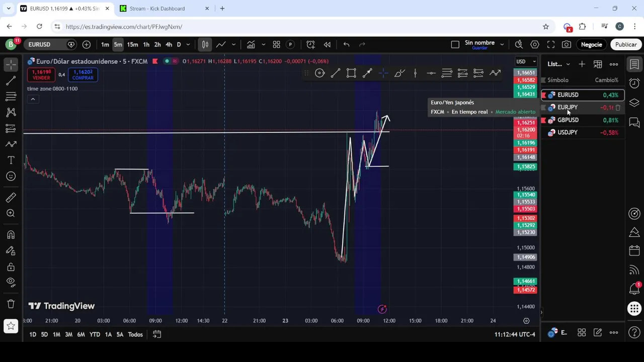Toggle hide all drawings eye icon
Screen dimensions: 644x362
11,283
